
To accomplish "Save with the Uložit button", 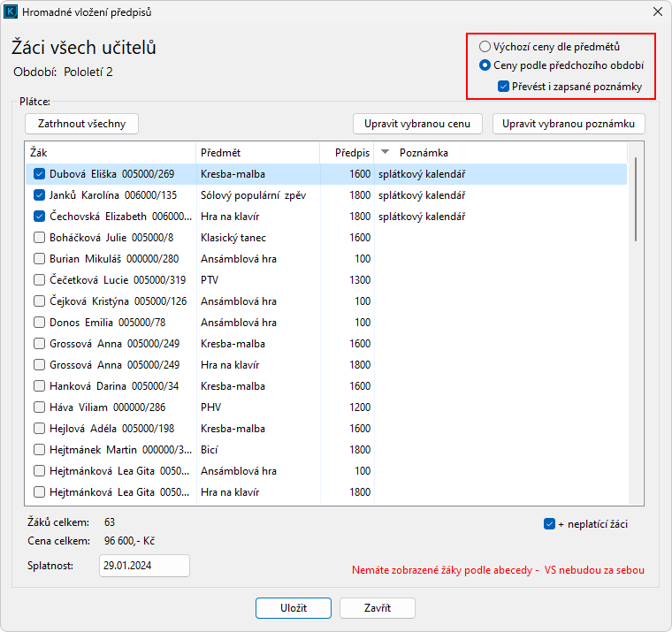I will tap(294, 608).
